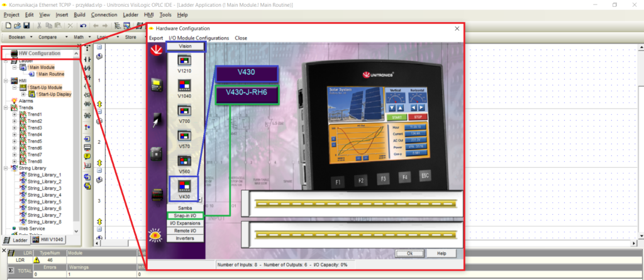Click the yellow sun icon in sidebar

coord(155,235)
